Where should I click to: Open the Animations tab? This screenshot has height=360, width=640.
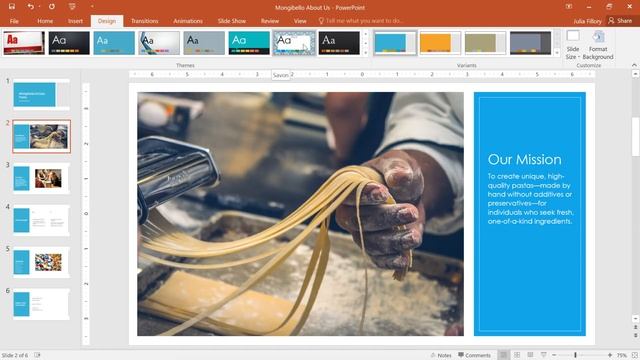[188, 21]
